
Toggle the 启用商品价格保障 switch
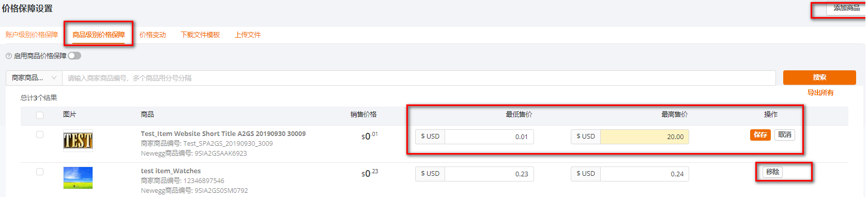click(x=74, y=56)
